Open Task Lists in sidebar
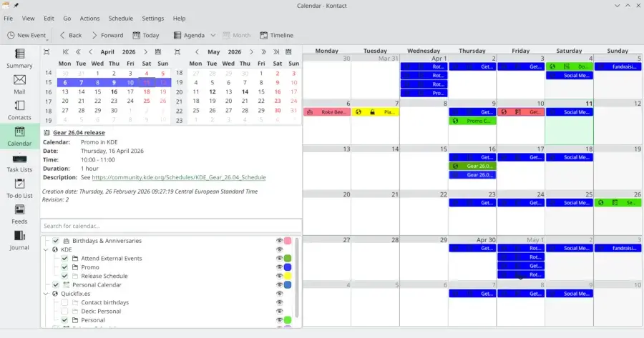Image resolution: width=644 pixels, height=338 pixels. [x=19, y=163]
